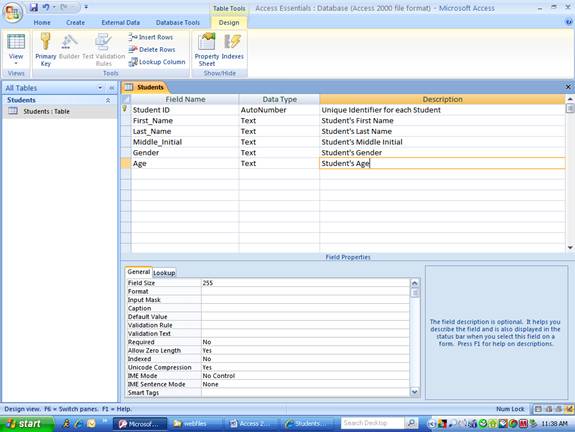
Task: Click the Indexed property value No
Action: 305,359
